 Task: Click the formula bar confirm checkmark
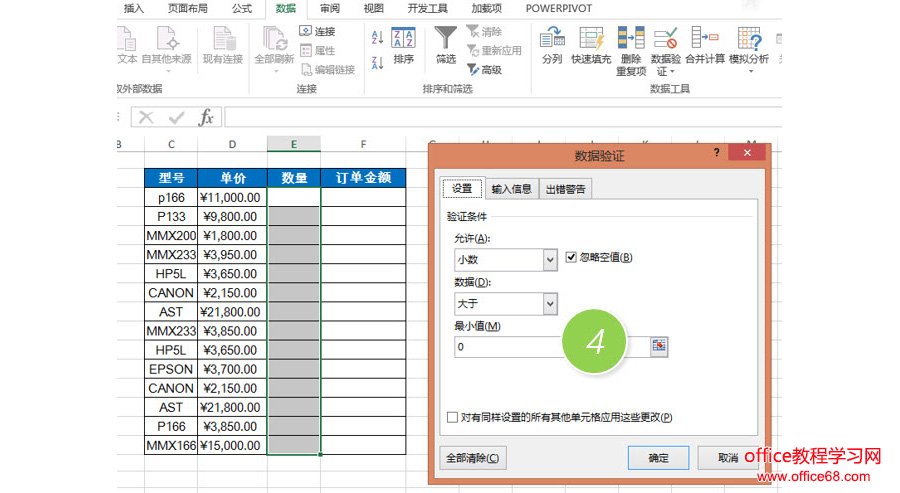[x=176, y=118]
